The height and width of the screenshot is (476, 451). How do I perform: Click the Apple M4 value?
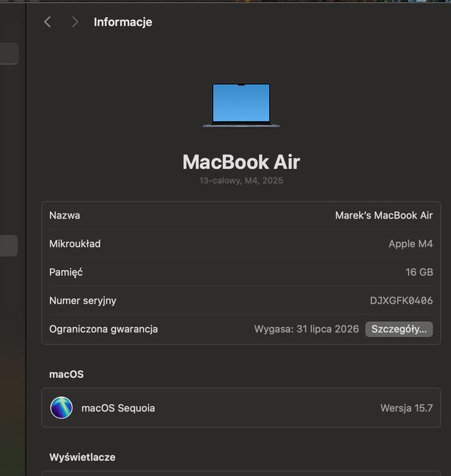pyautogui.click(x=411, y=244)
